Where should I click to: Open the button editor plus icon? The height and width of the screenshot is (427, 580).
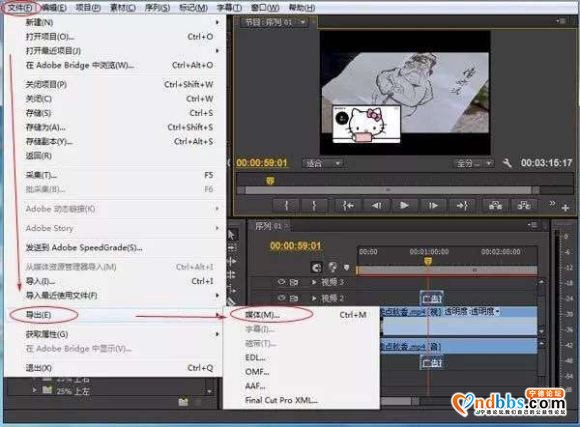coord(565,208)
